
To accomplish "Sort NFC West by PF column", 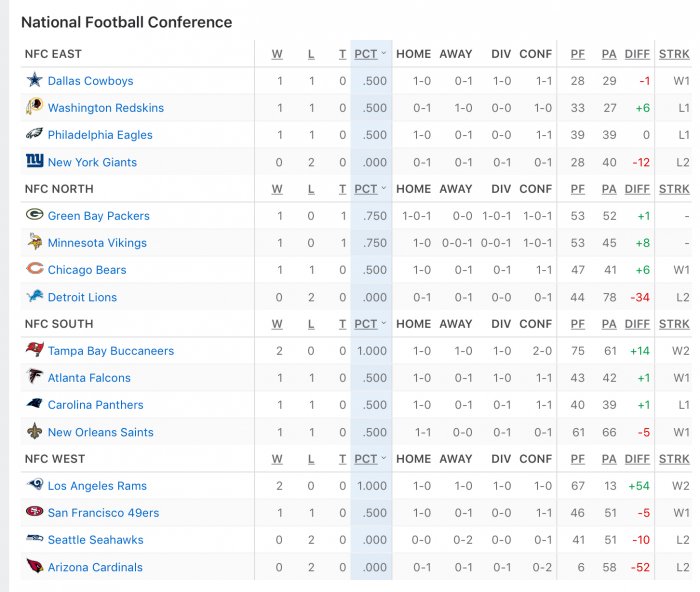I will pyautogui.click(x=578, y=459).
